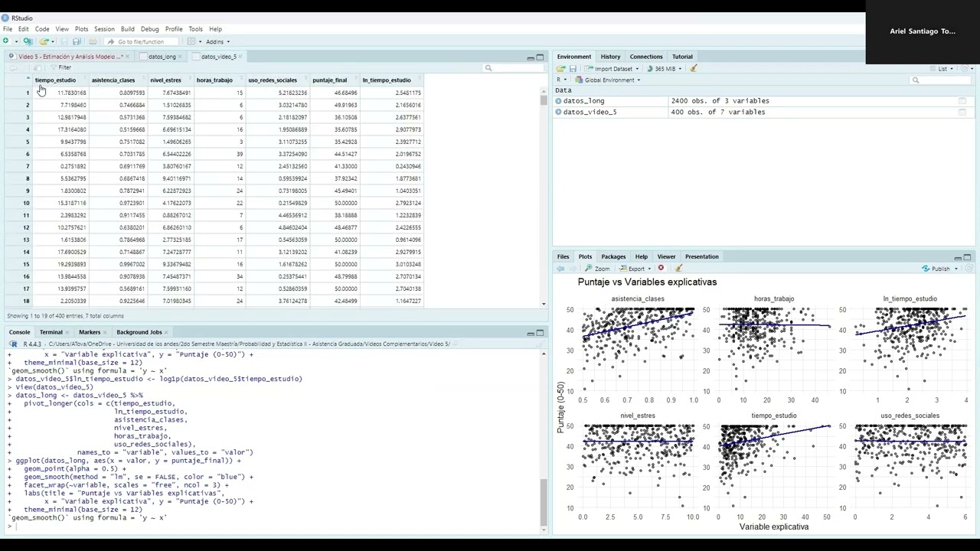Viewport: 980px width, 551px height.
Task: Minimize the Console pane
Action: [530, 333]
